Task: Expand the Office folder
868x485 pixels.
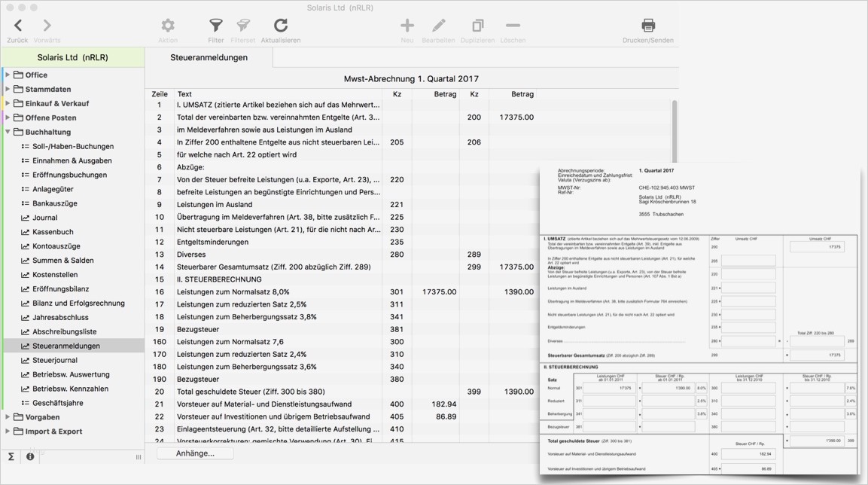Action: point(8,75)
